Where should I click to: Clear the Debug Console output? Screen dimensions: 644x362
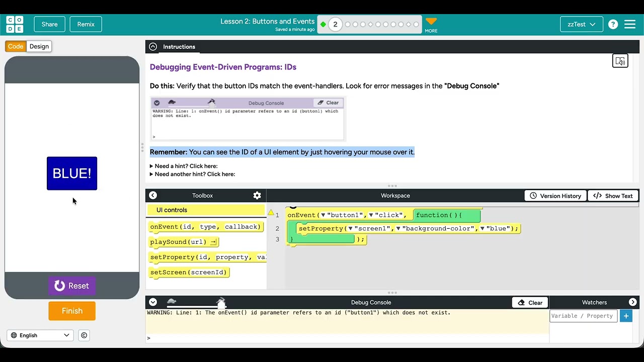tap(530, 303)
